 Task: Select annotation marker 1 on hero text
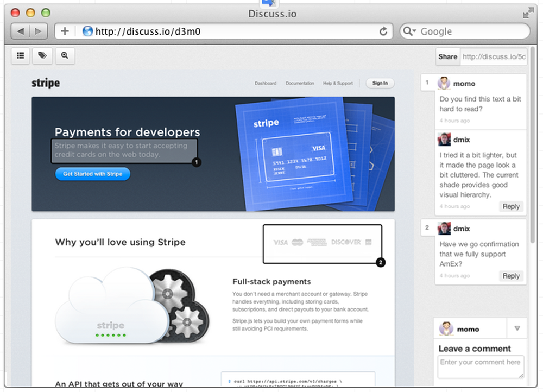(197, 162)
